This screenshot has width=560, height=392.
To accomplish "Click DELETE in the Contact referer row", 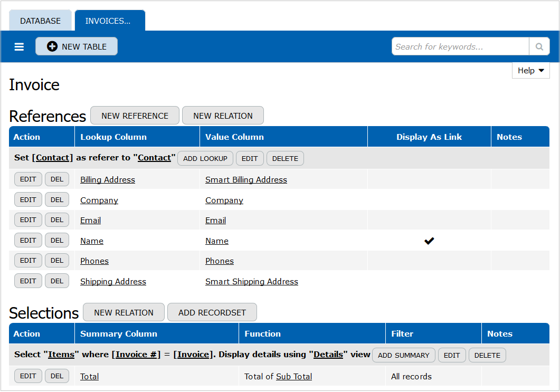I will (285, 158).
